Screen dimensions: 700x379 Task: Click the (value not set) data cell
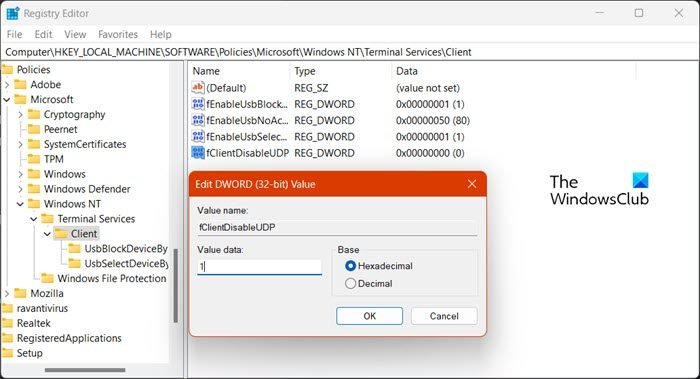coord(428,88)
